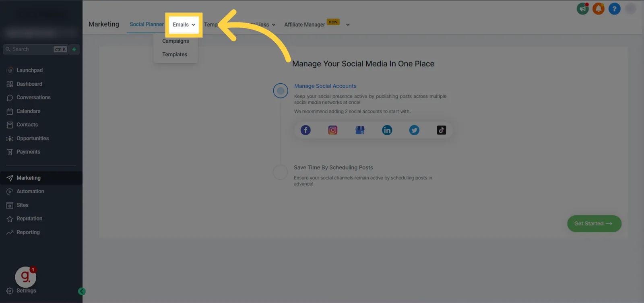Select the Twitter bird icon
The height and width of the screenshot is (303, 644).
pyautogui.click(x=414, y=130)
